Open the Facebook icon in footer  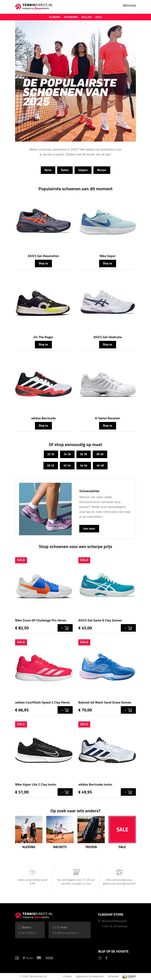coord(106,958)
